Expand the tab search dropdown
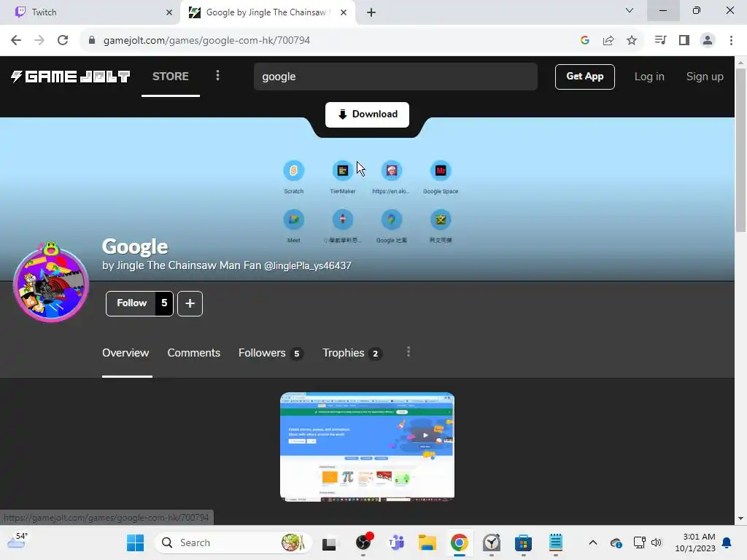The width and height of the screenshot is (747, 560). point(630,10)
